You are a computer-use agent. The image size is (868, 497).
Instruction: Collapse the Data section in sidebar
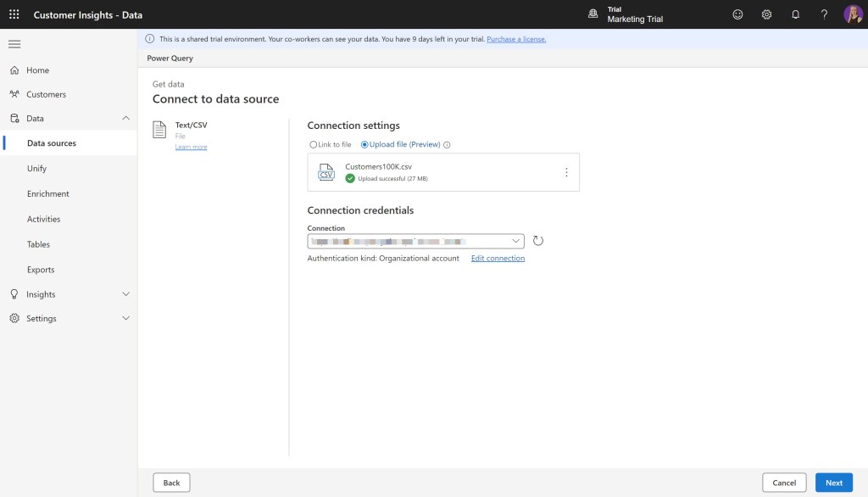[x=126, y=119]
